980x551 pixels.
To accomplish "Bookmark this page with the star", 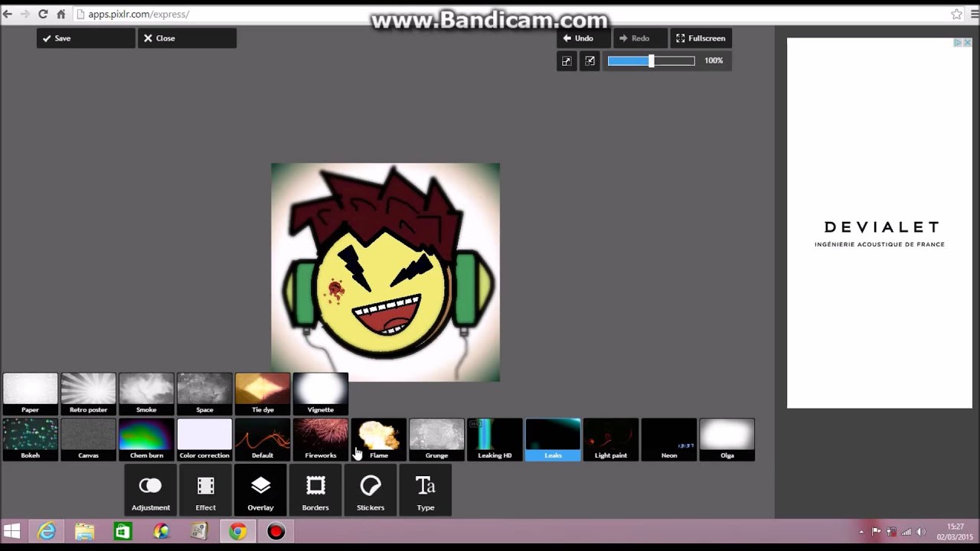I will pyautogui.click(x=956, y=14).
